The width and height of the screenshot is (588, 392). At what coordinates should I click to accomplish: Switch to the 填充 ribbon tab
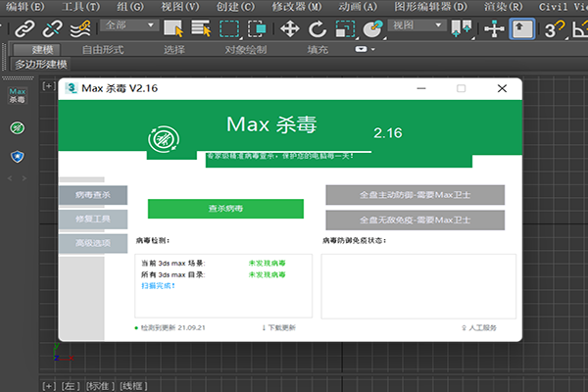[x=318, y=50]
